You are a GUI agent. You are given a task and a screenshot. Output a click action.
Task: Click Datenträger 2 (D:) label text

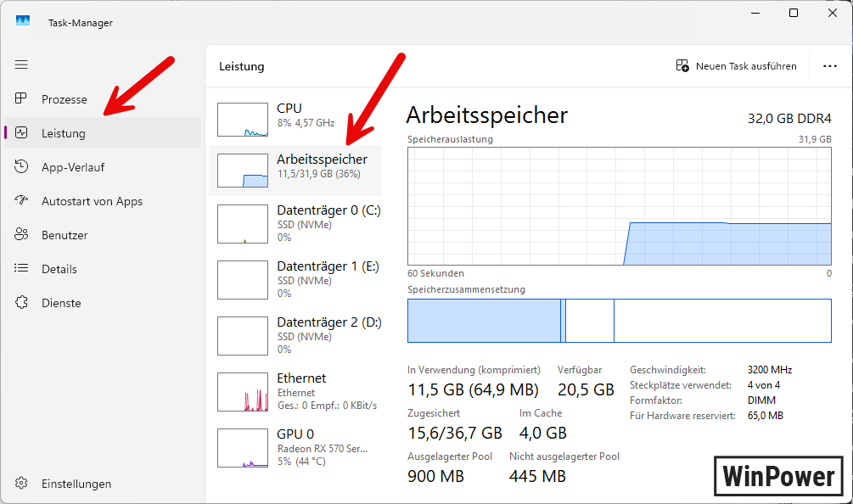point(329,322)
